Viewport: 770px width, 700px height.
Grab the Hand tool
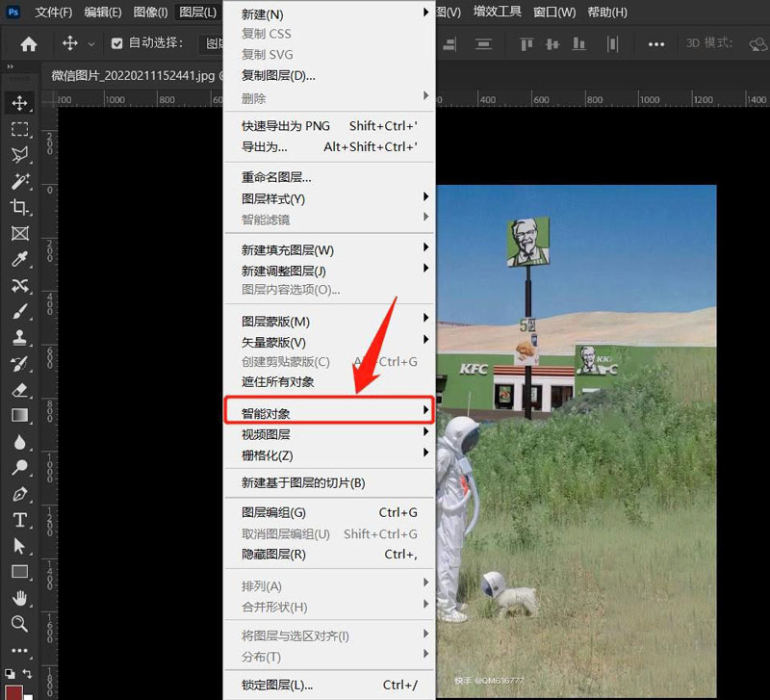click(21, 598)
